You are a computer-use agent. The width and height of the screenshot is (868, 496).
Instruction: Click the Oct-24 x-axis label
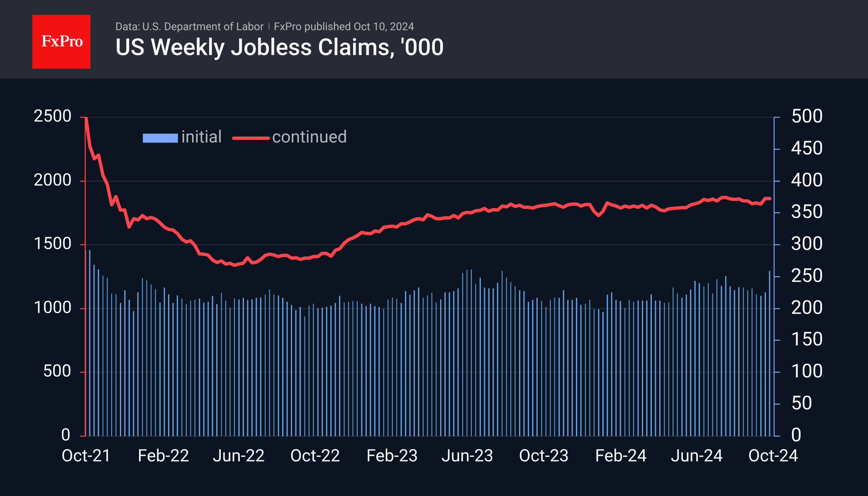(x=773, y=456)
